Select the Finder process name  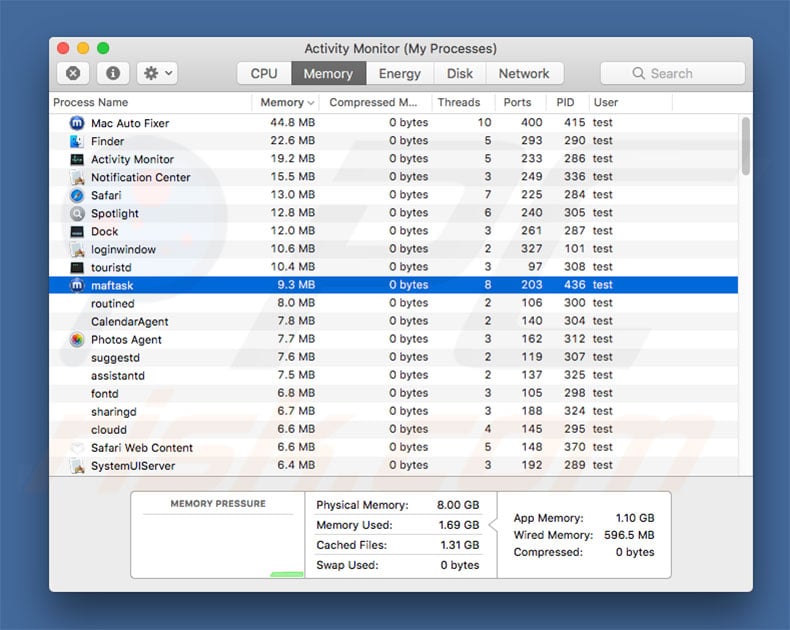coord(107,141)
